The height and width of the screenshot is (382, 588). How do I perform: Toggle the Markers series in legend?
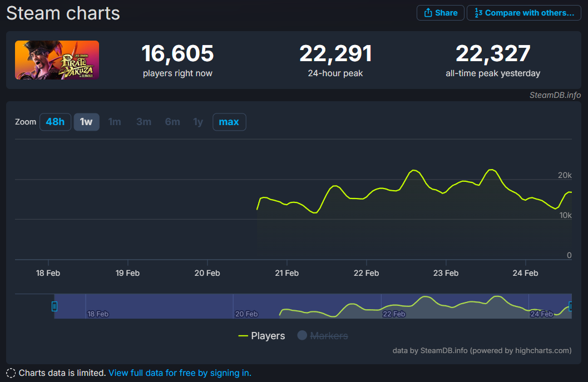[x=328, y=336]
